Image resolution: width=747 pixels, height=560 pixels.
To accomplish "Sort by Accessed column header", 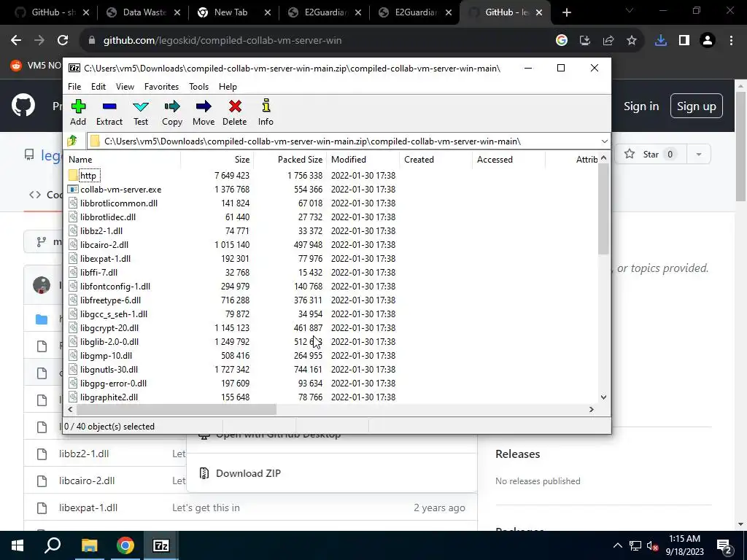I will pyautogui.click(x=508, y=160).
